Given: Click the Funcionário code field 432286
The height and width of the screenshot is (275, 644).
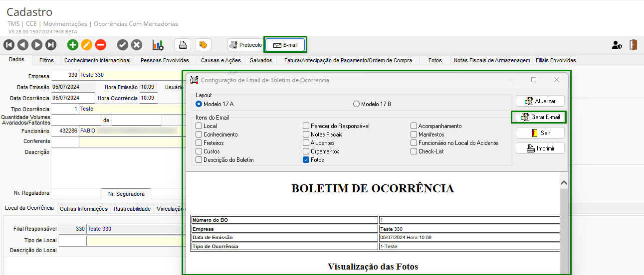Looking at the screenshot, I should [x=65, y=131].
